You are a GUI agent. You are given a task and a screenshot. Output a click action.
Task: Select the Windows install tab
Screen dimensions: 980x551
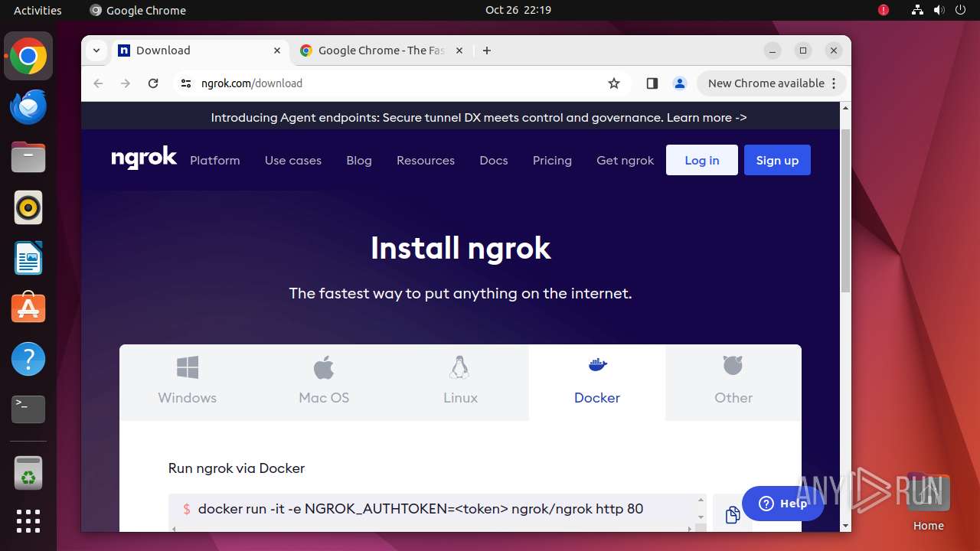(x=188, y=382)
